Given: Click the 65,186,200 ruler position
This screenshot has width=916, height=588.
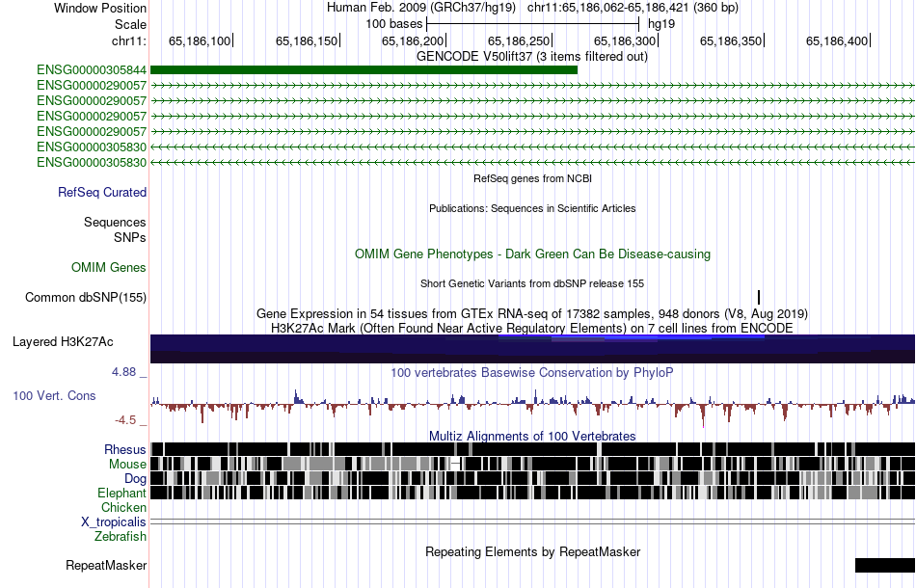Looking at the screenshot, I should point(413,40).
